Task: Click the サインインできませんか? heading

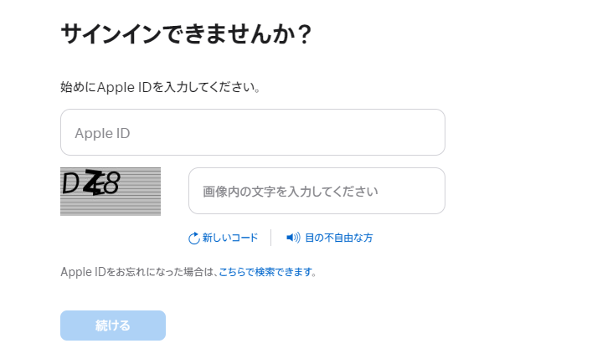Action: [x=186, y=34]
